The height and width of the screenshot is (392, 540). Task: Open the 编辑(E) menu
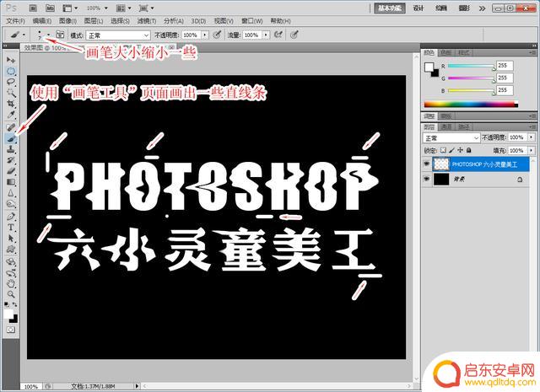42,21
